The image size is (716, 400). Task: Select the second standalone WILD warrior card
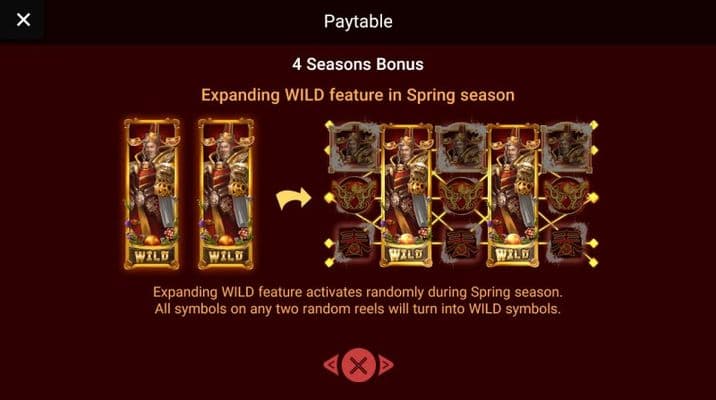(226, 194)
